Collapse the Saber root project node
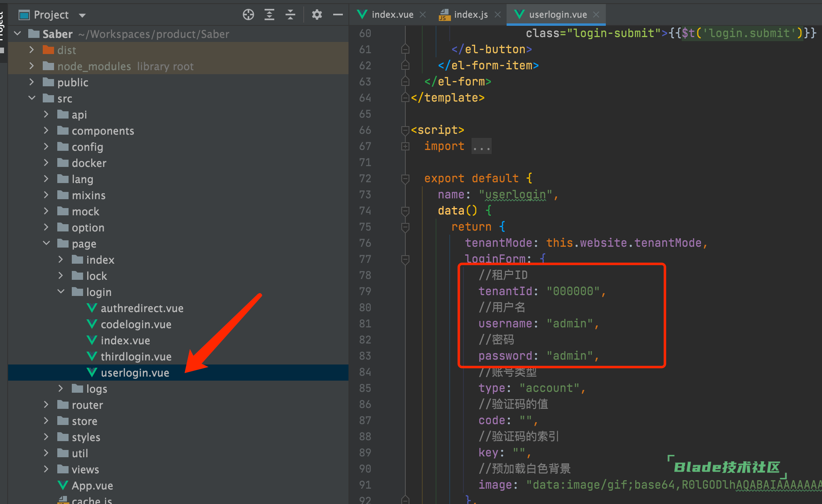This screenshot has width=822, height=504. 17,33
